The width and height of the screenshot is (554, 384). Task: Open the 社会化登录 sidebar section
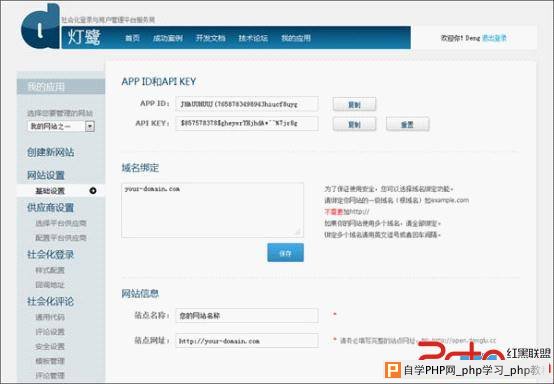pos(51,254)
